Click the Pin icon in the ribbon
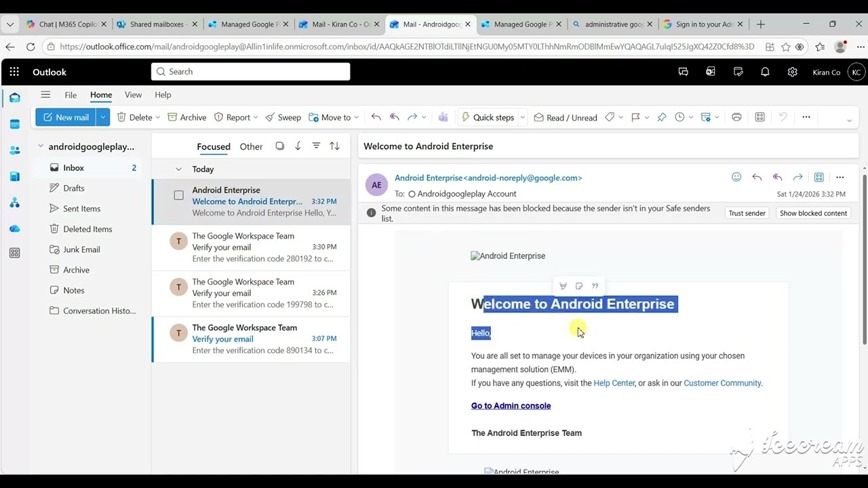Screen dimensions: 868x488 coord(662,117)
